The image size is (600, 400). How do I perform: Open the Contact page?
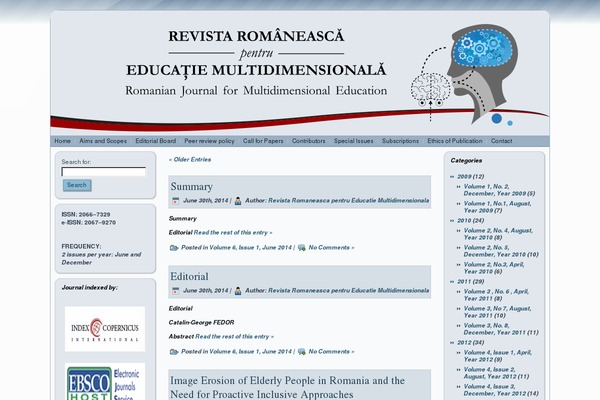click(501, 141)
